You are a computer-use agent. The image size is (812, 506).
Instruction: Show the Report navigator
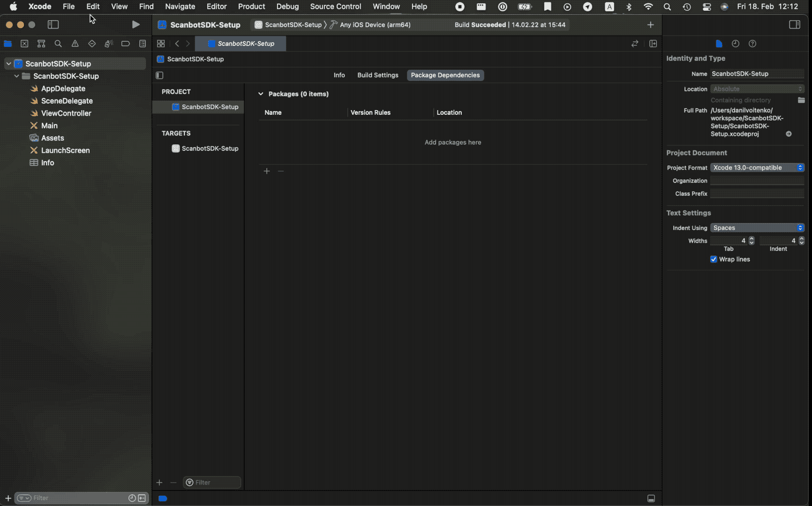[143, 44]
